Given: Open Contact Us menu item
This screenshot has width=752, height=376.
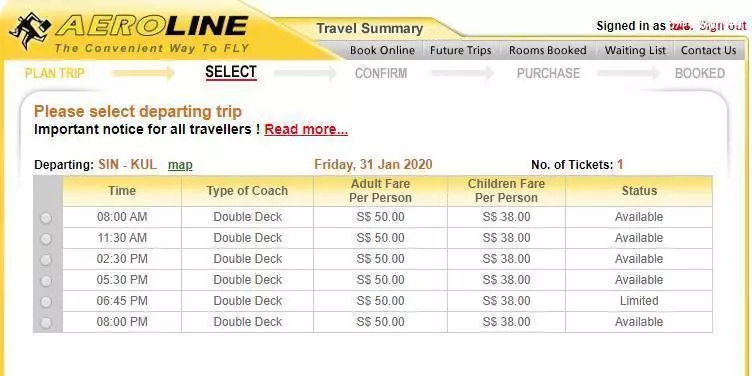Looking at the screenshot, I should pos(708,50).
